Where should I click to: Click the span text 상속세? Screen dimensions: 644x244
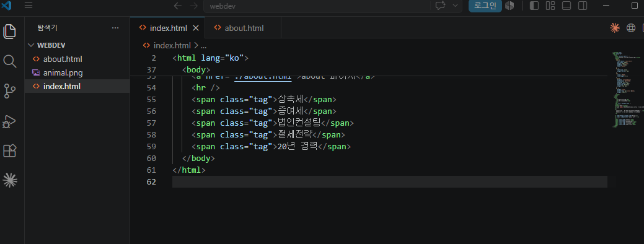(290, 99)
